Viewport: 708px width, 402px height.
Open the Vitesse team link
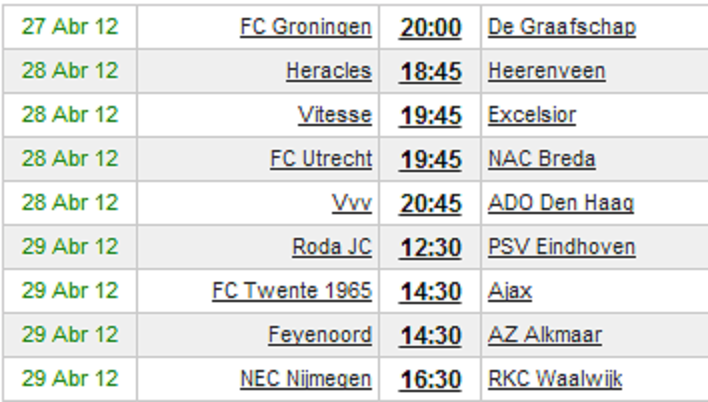click(x=335, y=115)
